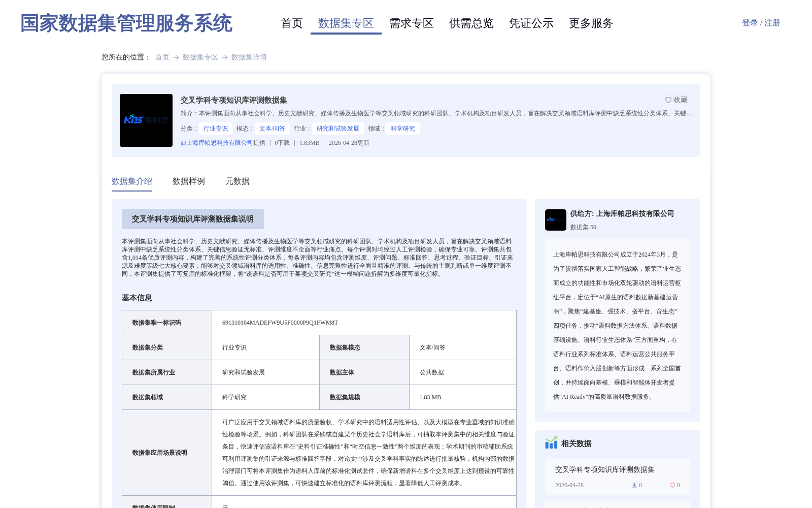Image resolution: width=812 pixels, height=508 pixels.
Task: Click the 数据集应用场景说明 row label
Action: 160,453
